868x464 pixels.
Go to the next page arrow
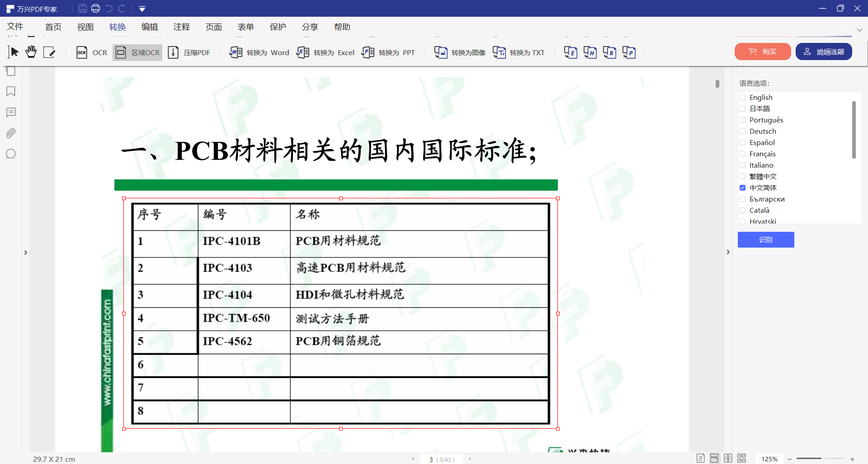470,459
